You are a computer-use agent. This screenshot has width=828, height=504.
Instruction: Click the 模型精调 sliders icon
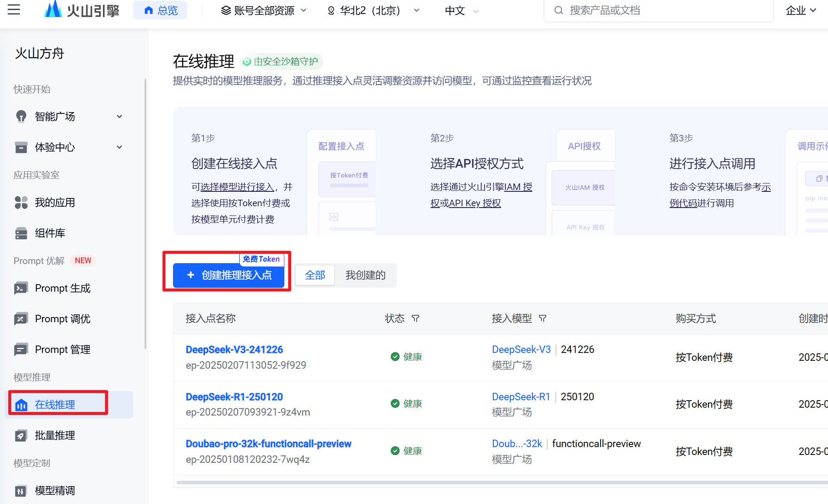click(x=21, y=490)
